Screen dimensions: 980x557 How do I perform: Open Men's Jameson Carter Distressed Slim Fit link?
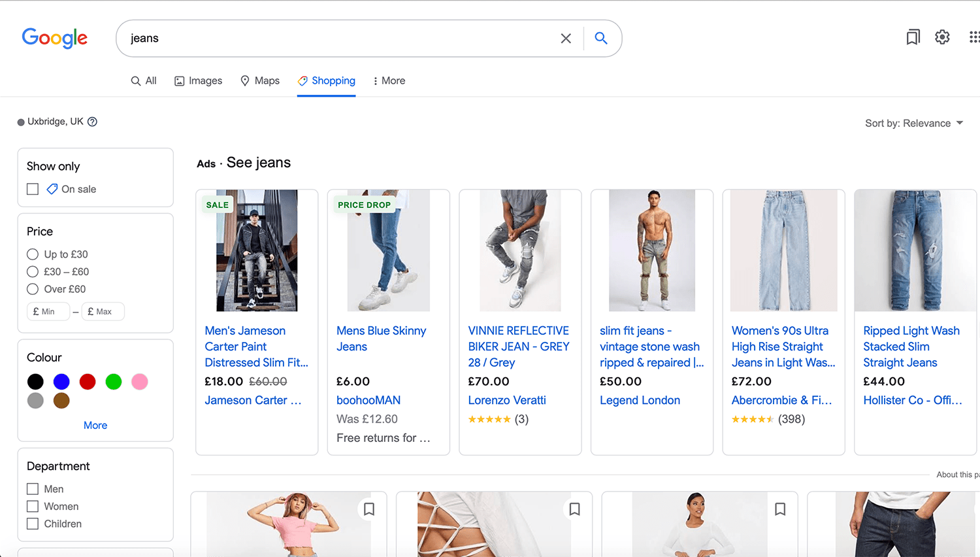(256, 346)
